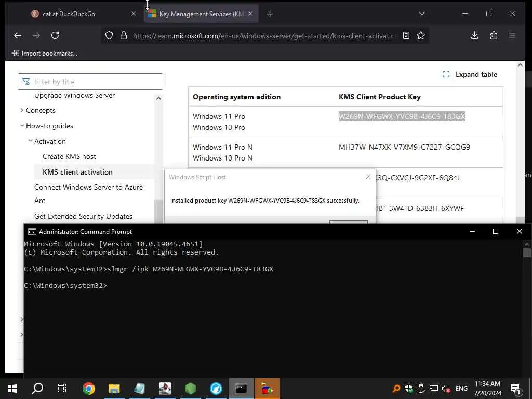Open the notification center icon
Image resolution: width=532 pixels, height=399 pixels.
point(516,389)
